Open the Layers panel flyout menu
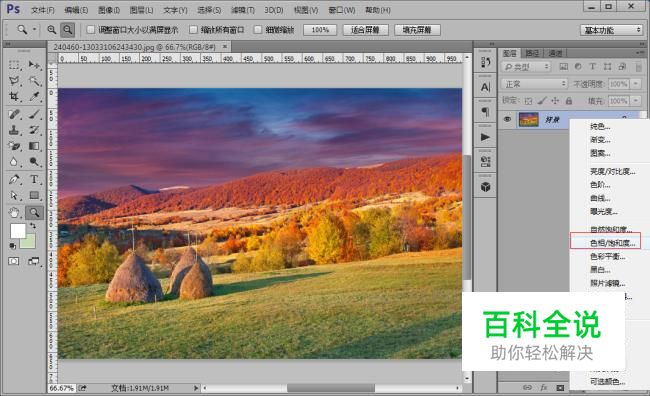This screenshot has height=396, width=650. (640, 53)
